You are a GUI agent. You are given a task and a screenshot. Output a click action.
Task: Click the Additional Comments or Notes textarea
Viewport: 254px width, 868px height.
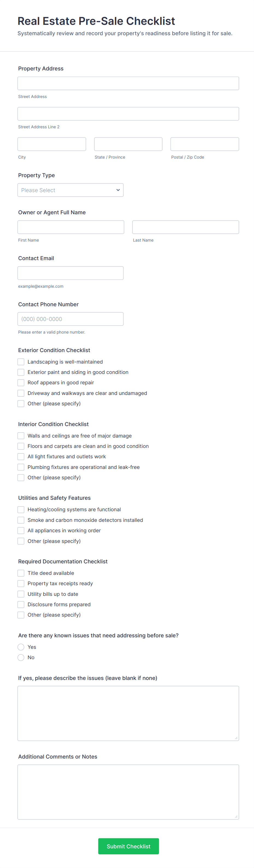(128, 792)
